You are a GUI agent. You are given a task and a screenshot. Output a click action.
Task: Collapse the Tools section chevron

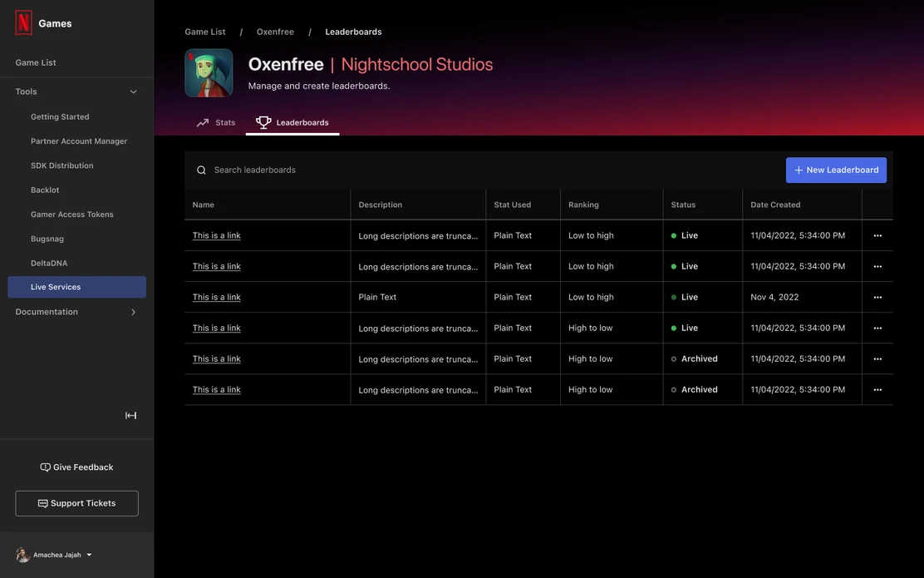coord(133,91)
